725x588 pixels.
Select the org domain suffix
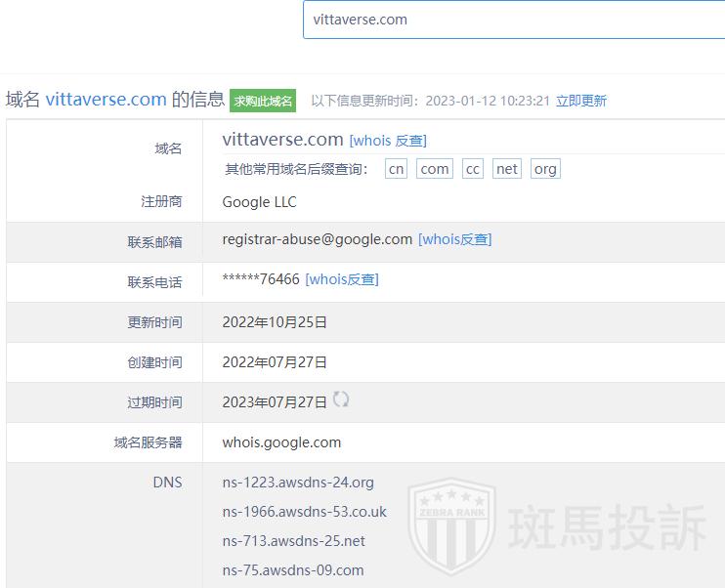point(545,169)
